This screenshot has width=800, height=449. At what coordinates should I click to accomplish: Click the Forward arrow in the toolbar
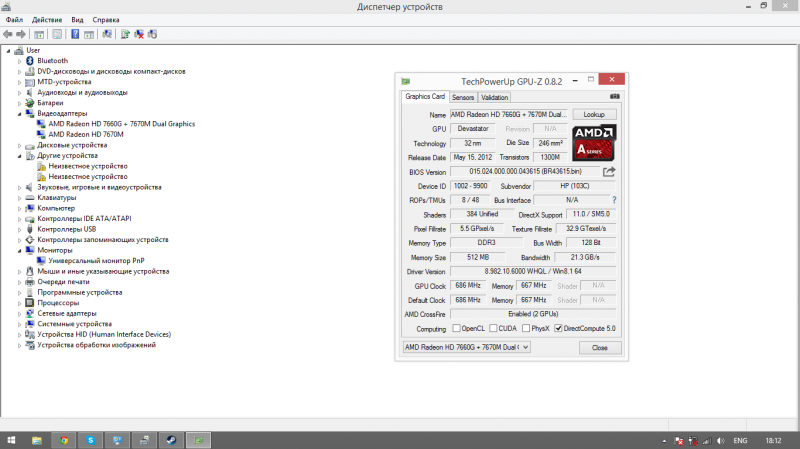[21, 34]
